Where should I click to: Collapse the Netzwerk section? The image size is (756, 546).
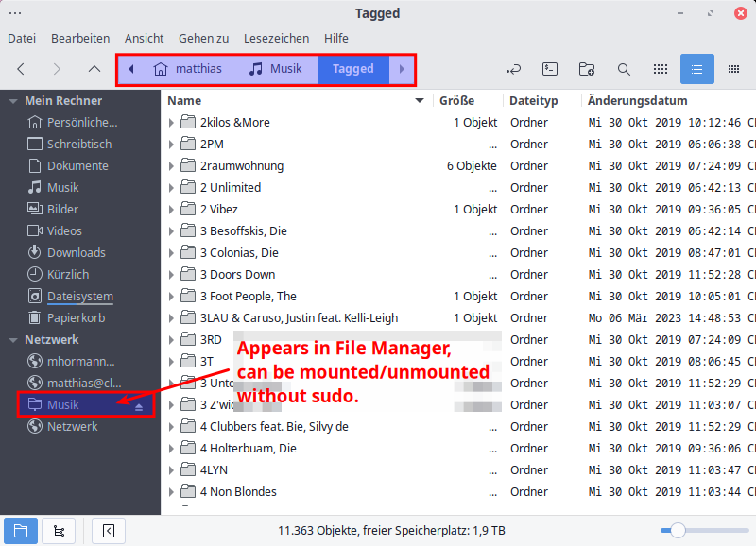[13, 340]
